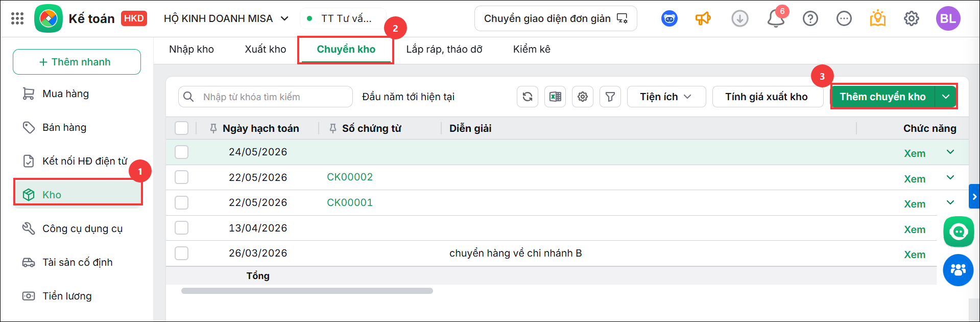This screenshot has height=322, width=980.
Task: Click the horizontal table scrollbar
Action: [x=307, y=291]
